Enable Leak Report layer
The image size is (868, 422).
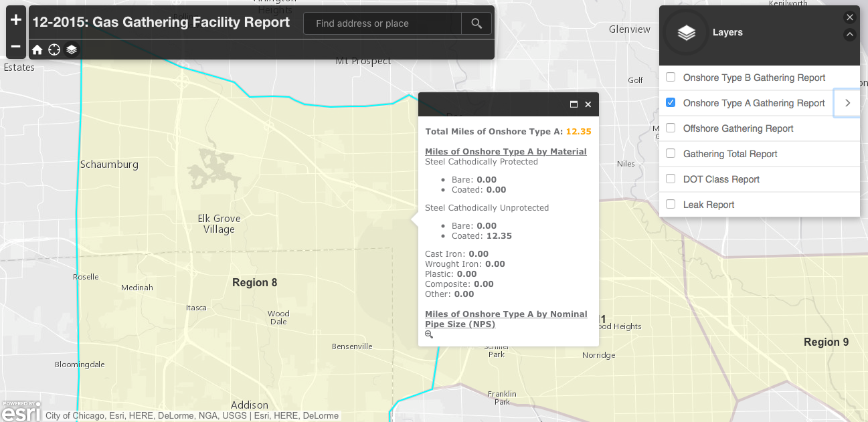(x=671, y=204)
